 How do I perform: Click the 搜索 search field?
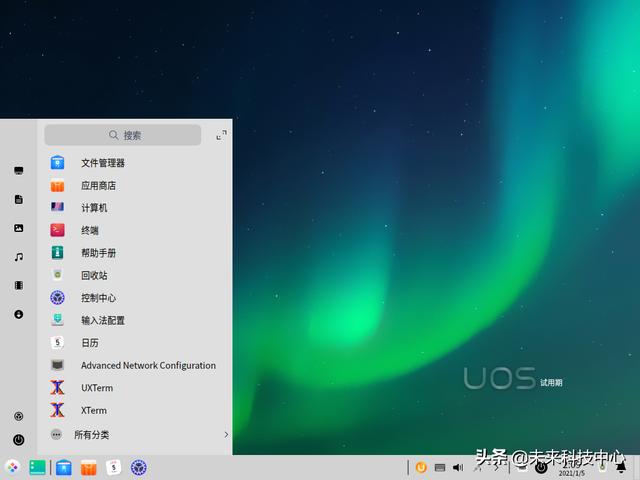tap(122, 135)
